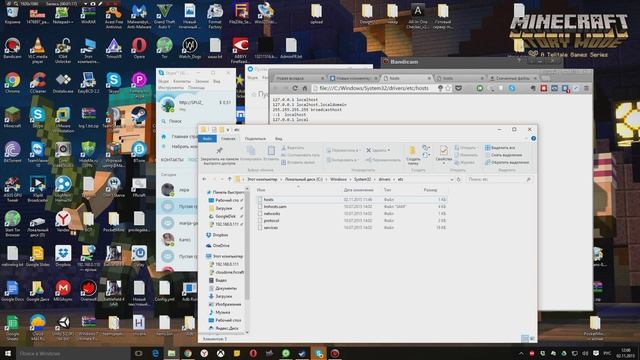Open the address bar history dropdown in Explorer

[x=451, y=179]
